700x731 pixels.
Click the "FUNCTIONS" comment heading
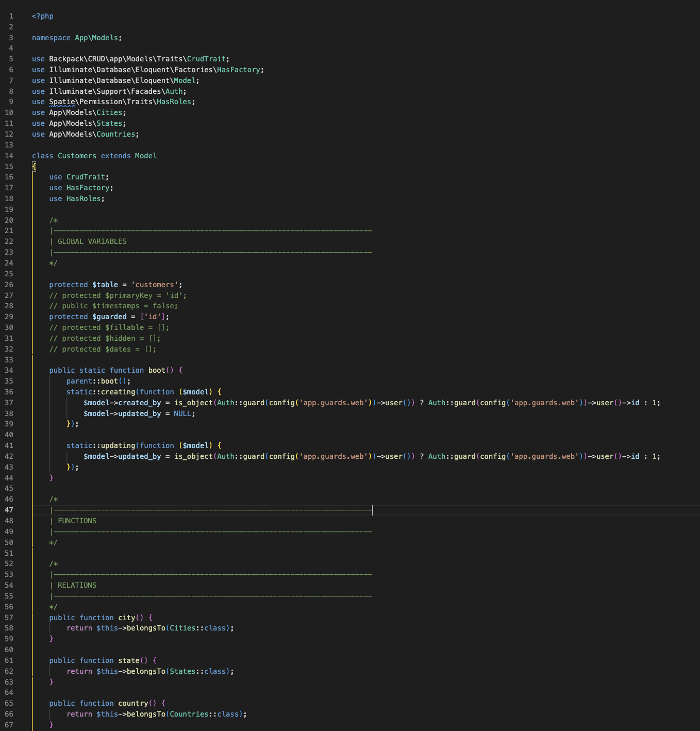point(77,521)
